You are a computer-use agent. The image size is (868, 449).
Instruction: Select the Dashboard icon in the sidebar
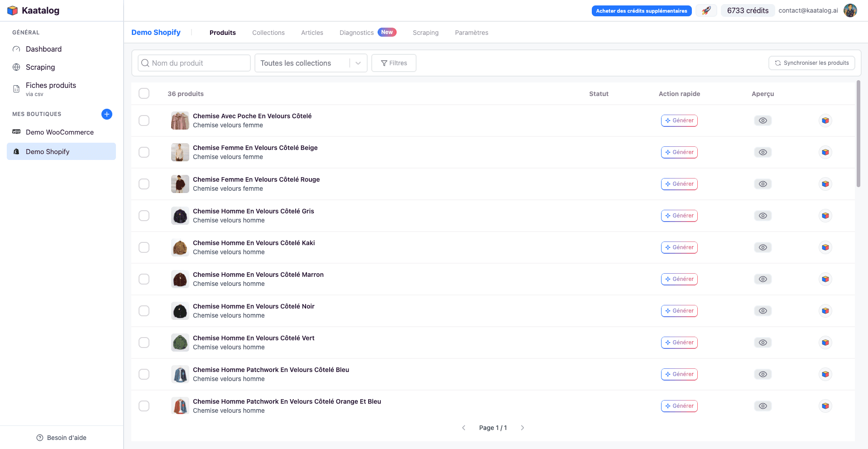coord(16,49)
